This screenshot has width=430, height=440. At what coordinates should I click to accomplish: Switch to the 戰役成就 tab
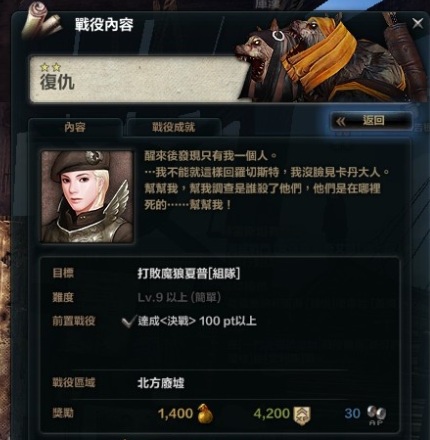coord(173,127)
